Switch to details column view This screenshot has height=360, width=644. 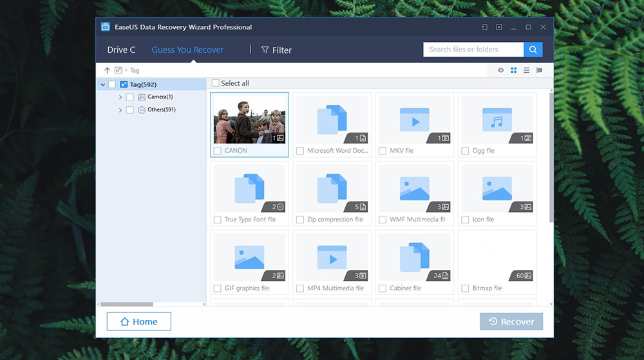click(x=539, y=70)
